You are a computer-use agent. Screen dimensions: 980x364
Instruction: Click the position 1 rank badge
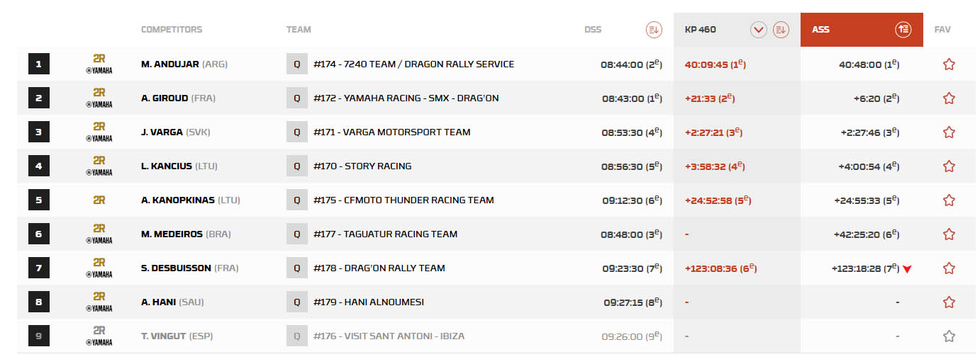[38, 64]
